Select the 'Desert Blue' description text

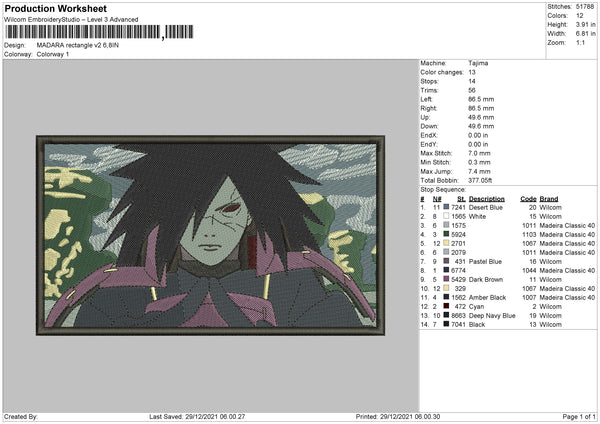(486, 207)
